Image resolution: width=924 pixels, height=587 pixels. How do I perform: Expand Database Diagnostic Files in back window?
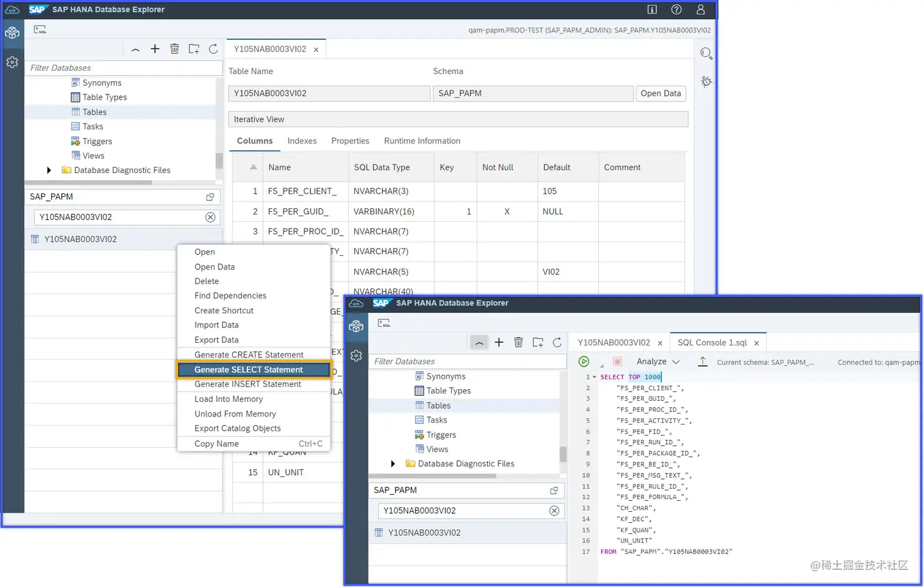tap(49, 170)
